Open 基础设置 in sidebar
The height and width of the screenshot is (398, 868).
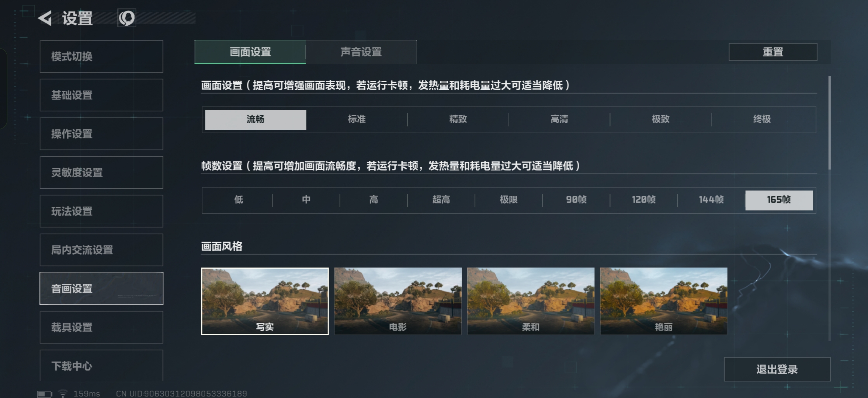[x=101, y=95]
